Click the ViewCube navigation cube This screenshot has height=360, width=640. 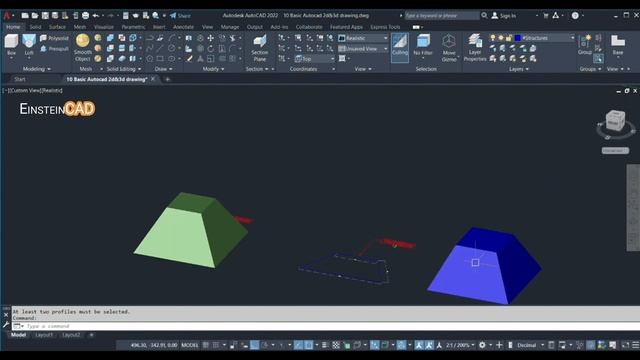[615, 120]
